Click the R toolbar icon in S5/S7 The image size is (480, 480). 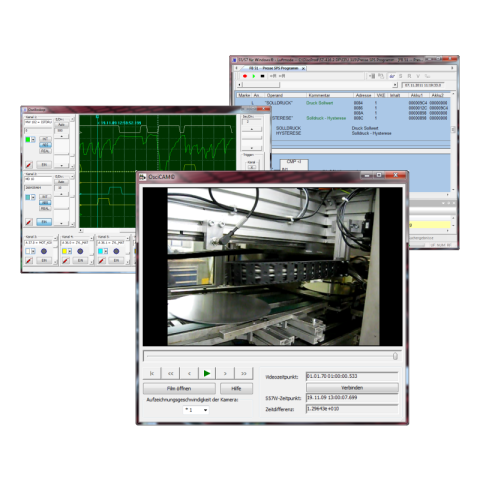(x=409, y=76)
